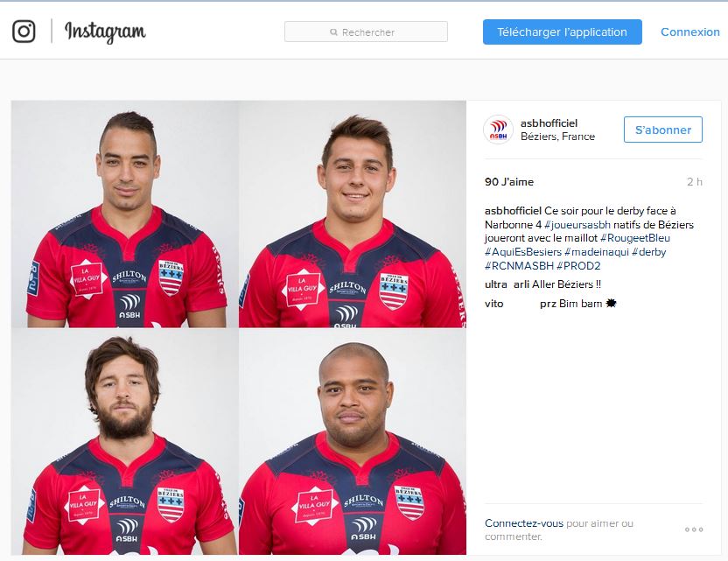View the 90 J'aime likes count
Viewport: 728px width, 561px height.
509,182
